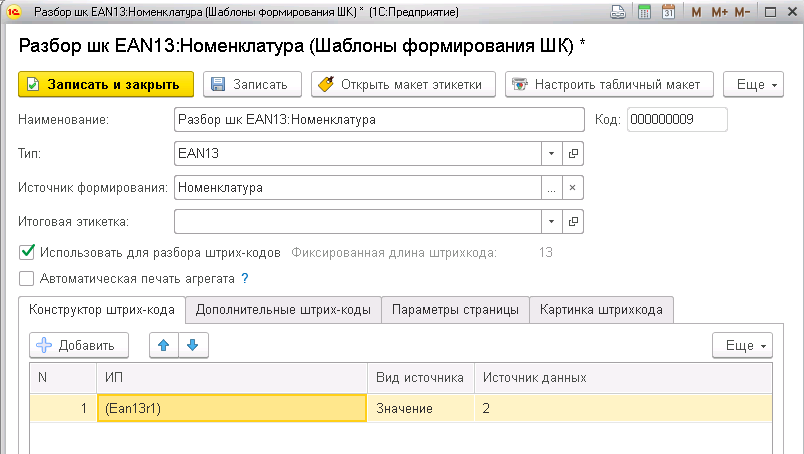804x454 pixels.
Task: Click the ellipsis select button for Источник формирования
Action: point(551,188)
